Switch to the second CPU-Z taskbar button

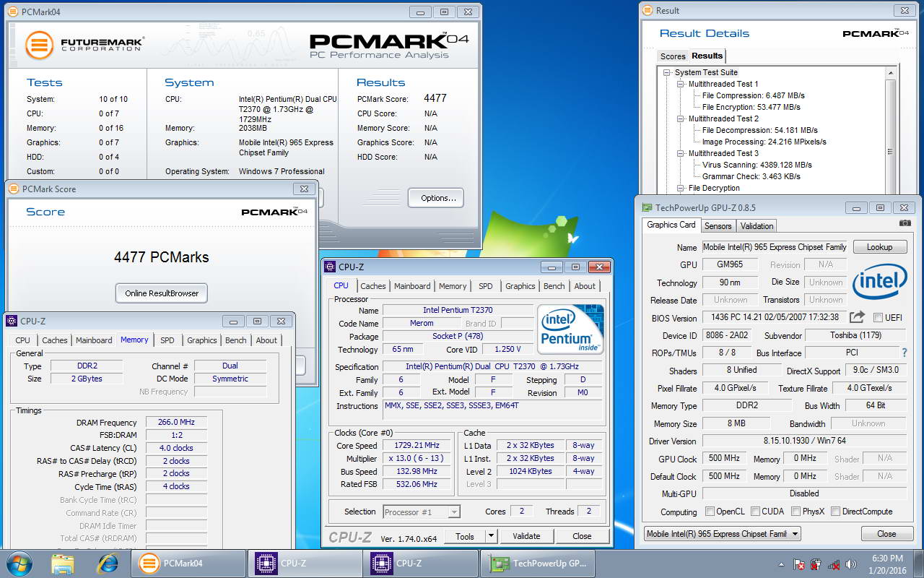(x=422, y=564)
